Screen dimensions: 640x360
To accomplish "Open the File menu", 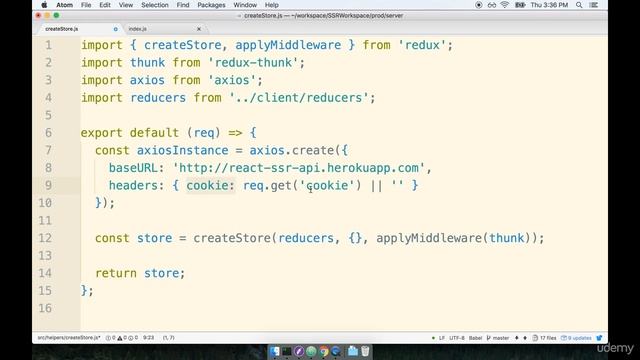I will 86,5.
